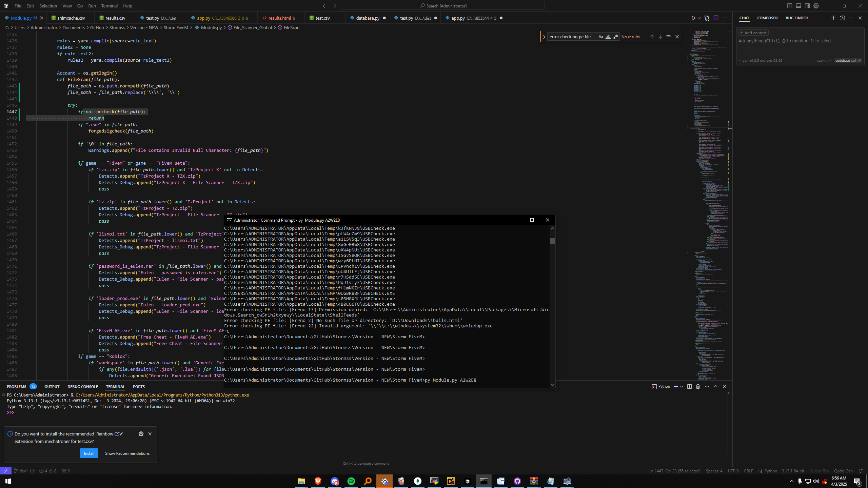Maximize the panel with the up chevron
Viewport: 868px width, 488px height.
tap(716, 387)
